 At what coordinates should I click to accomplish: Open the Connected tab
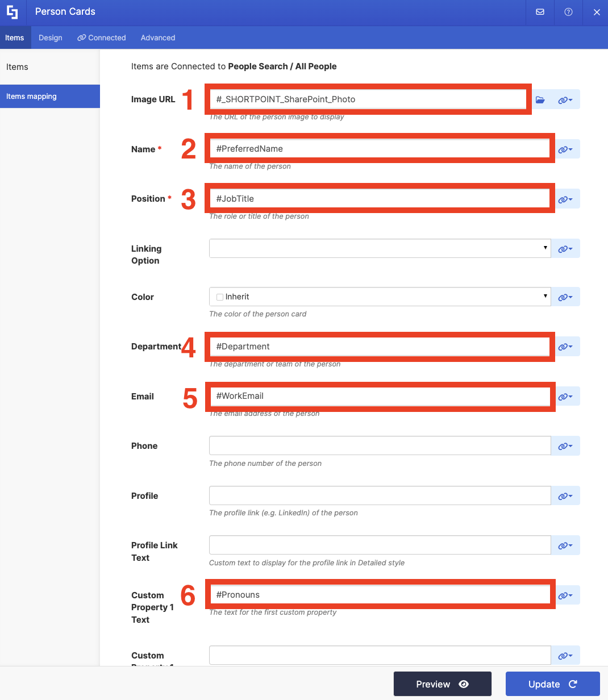coord(102,37)
